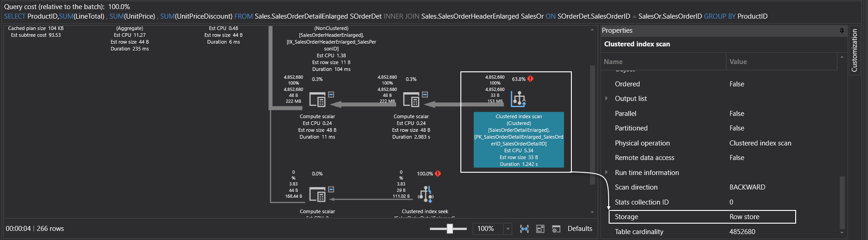
Task: Click the Value column header
Action: [782, 62]
